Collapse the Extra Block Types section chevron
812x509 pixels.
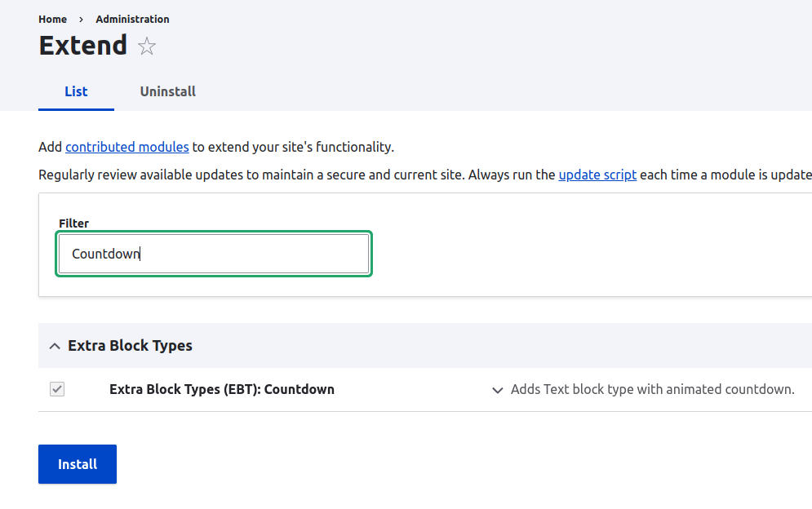(54, 345)
